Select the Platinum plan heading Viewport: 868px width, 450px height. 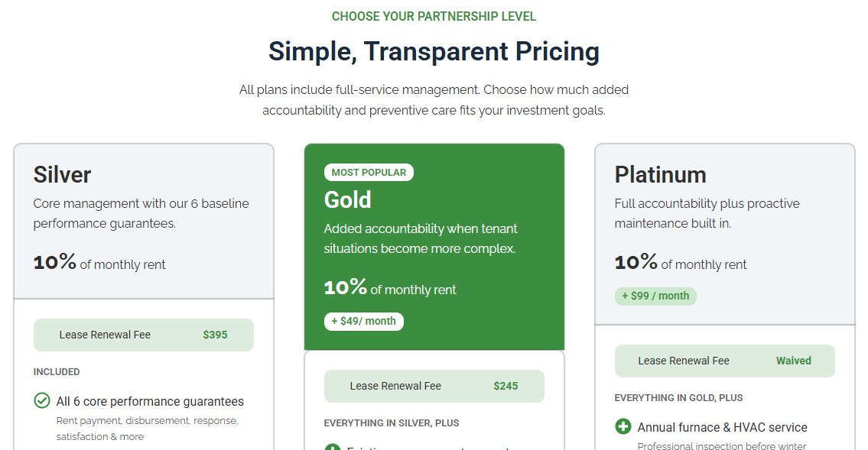pos(660,174)
